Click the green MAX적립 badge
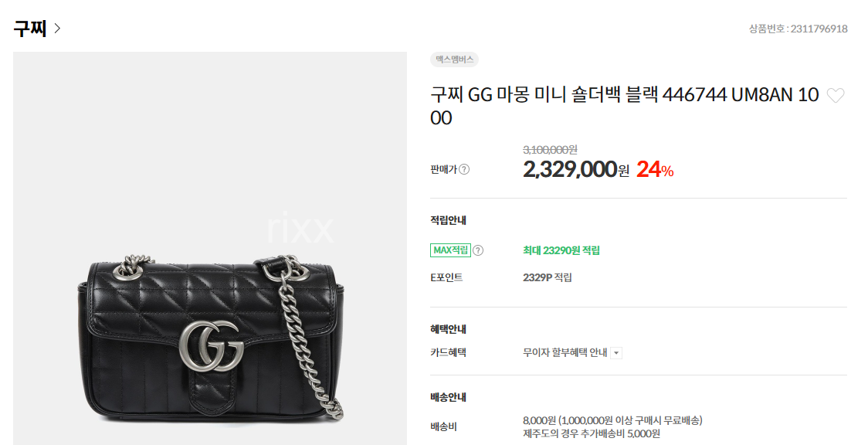 click(450, 250)
